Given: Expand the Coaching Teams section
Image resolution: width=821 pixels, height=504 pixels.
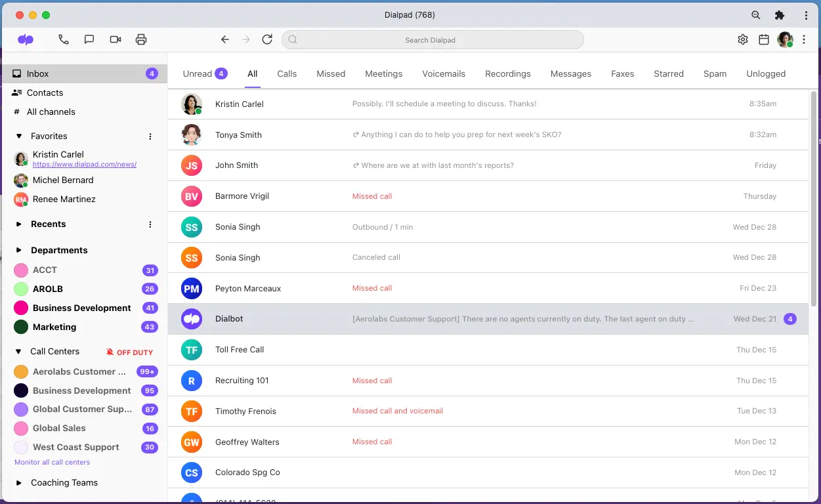Looking at the screenshot, I should click(x=19, y=483).
